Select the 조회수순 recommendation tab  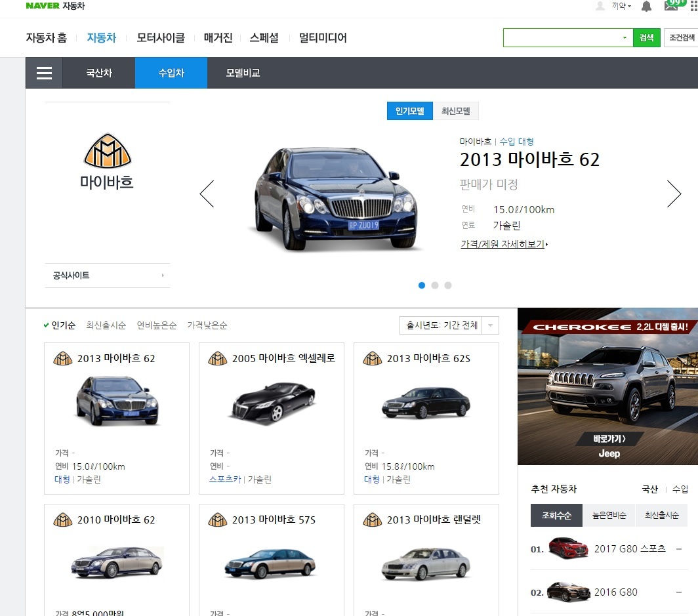pyautogui.click(x=556, y=516)
